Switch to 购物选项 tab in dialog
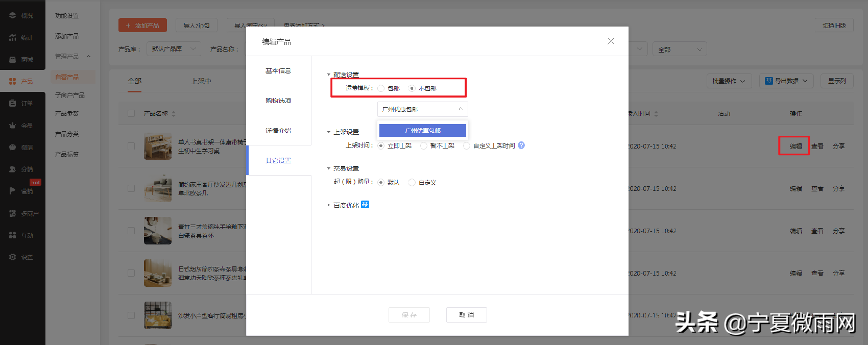The width and height of the screenshot is (868, 345). pos(278,101)
